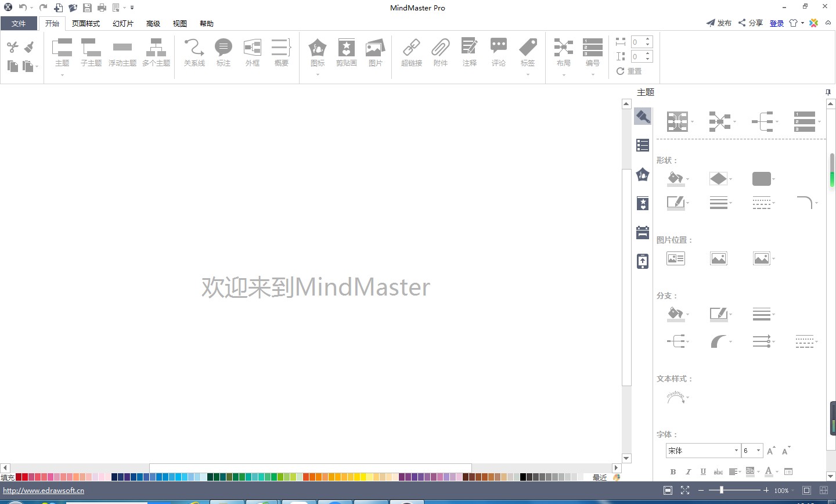Toggle Strikethrough text formatting

coord(718,471)
